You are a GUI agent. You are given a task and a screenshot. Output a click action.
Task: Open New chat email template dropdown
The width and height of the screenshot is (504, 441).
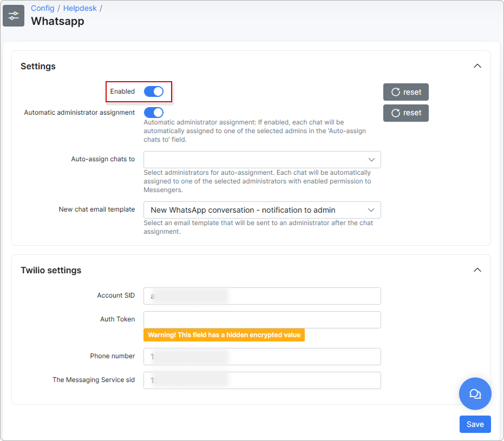[262, 210]
